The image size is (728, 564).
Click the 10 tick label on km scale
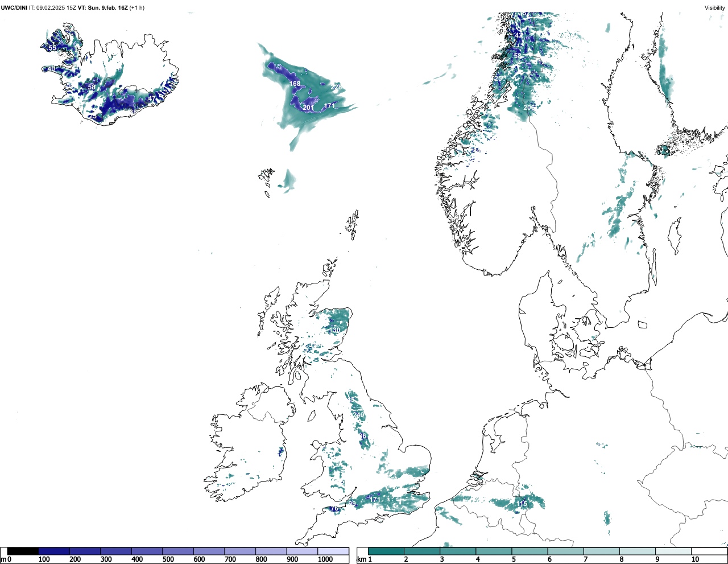coord(695,559)
